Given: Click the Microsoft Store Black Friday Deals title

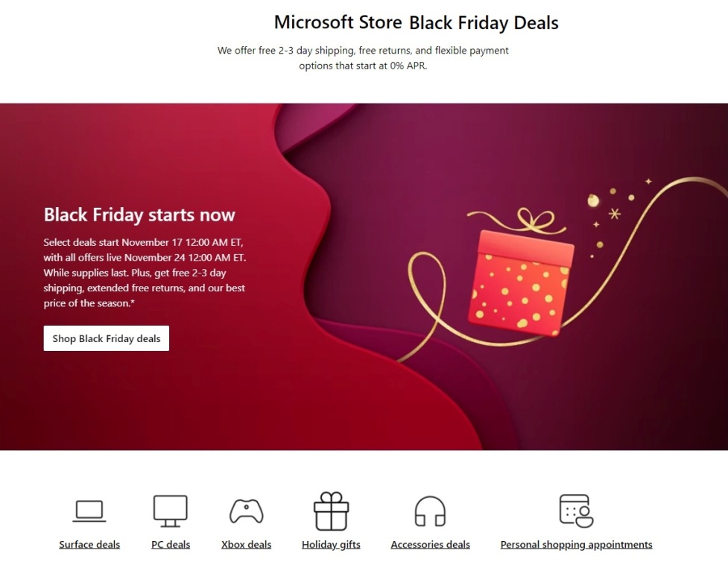Looking at the screenshot, I should pos(416,22).
